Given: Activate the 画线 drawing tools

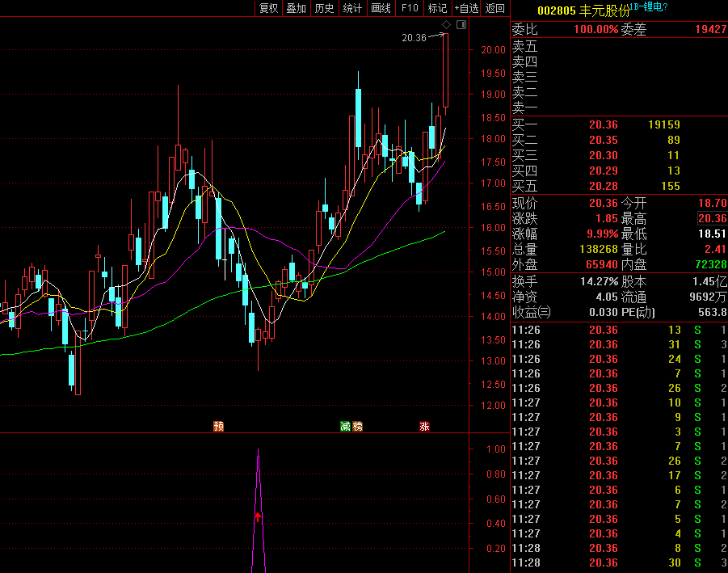Looking at the screenshot, I should (x=381, y=8).
